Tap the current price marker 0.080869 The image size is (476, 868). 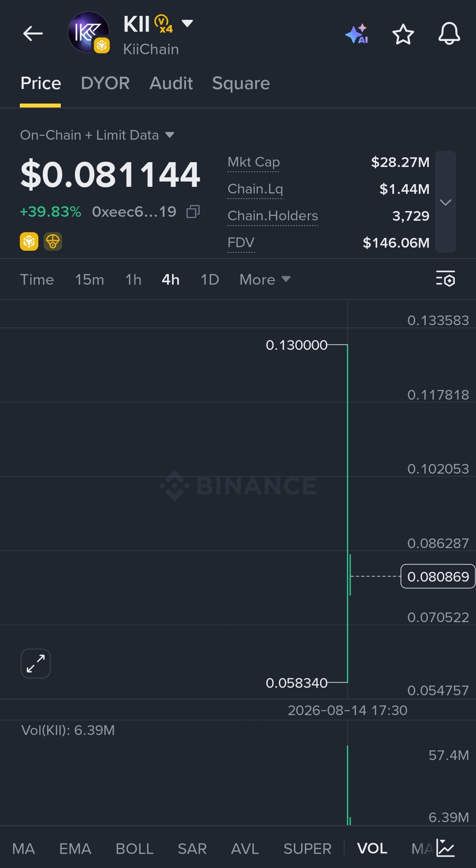click(x=438, y=576)
